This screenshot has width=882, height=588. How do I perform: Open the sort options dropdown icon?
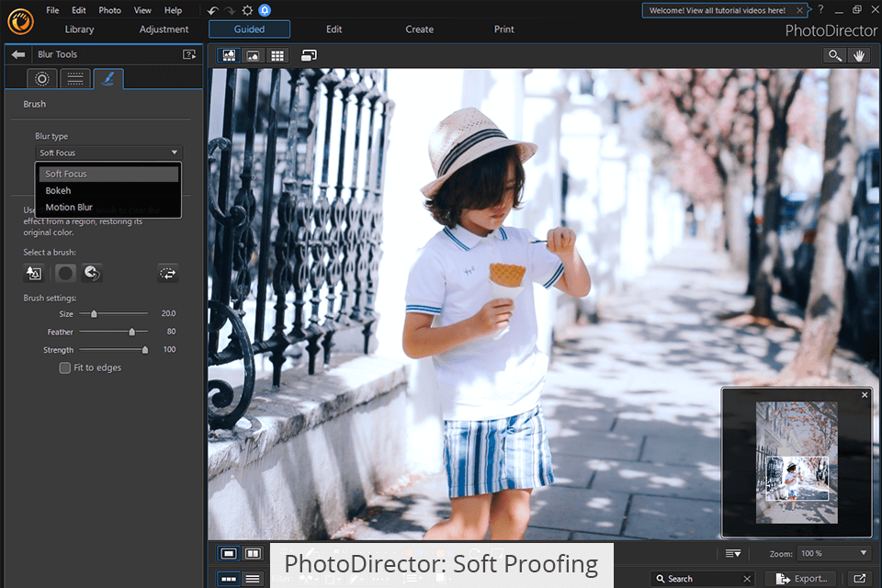[x=733, y=554]
